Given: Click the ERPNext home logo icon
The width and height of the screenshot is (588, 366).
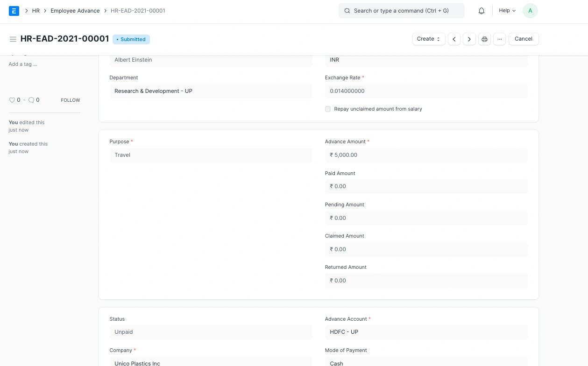Looking at the screenshot, I should [14, 11].
